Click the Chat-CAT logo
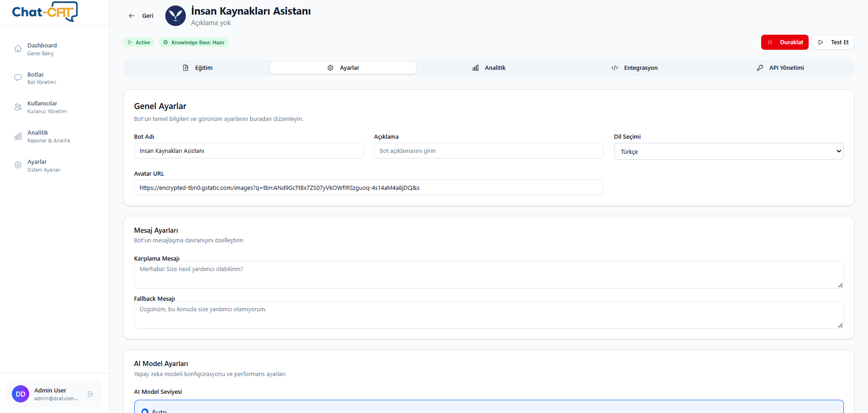The image size is (868, 413). (x=45, y=12)
